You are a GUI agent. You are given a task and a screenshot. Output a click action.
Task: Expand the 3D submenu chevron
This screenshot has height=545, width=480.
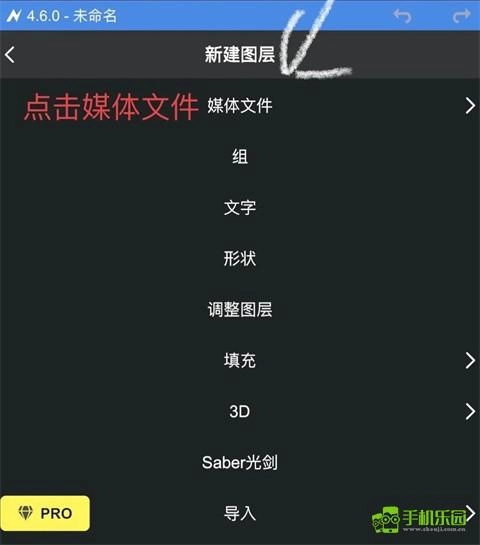(x=470, y=412)
